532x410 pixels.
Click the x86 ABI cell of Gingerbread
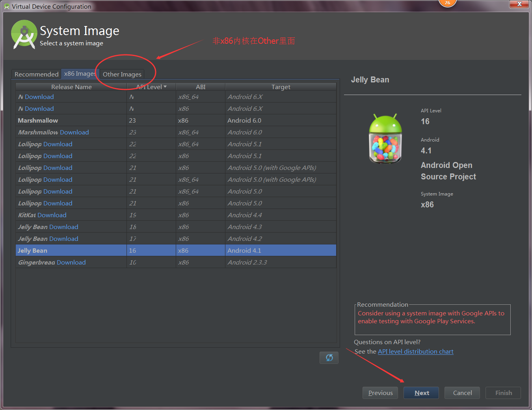tap(201, 262)
